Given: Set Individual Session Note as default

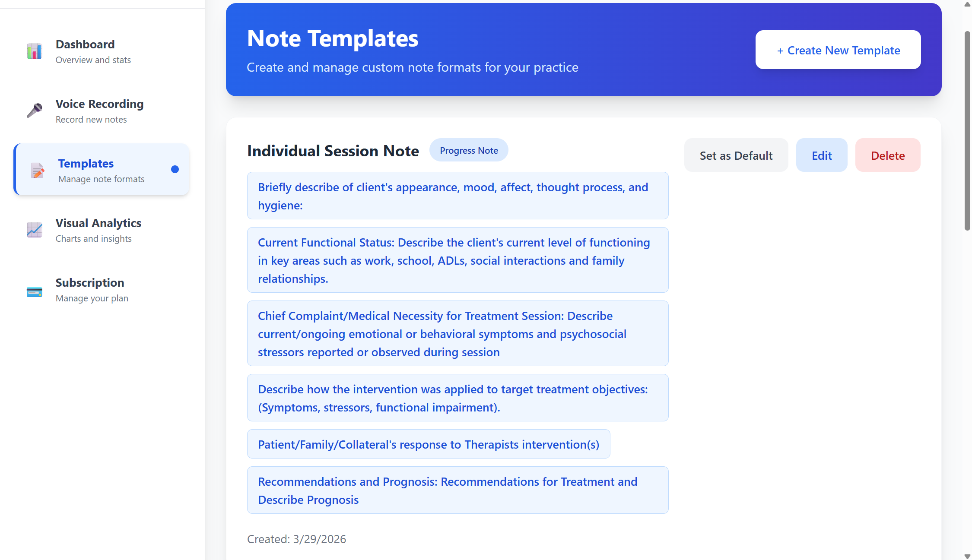Looking at the screenshot, I should (x=736, y=155).
